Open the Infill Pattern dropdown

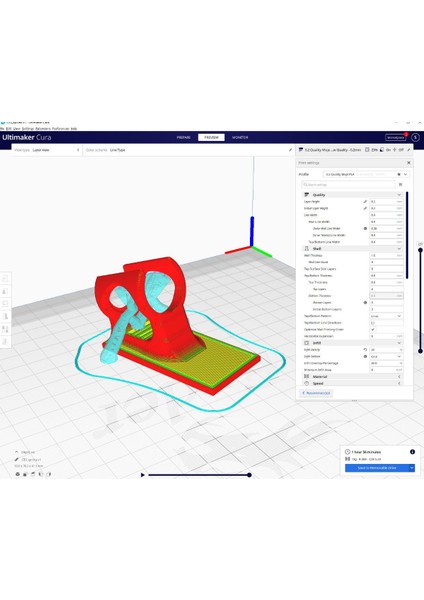pos(386,356)
